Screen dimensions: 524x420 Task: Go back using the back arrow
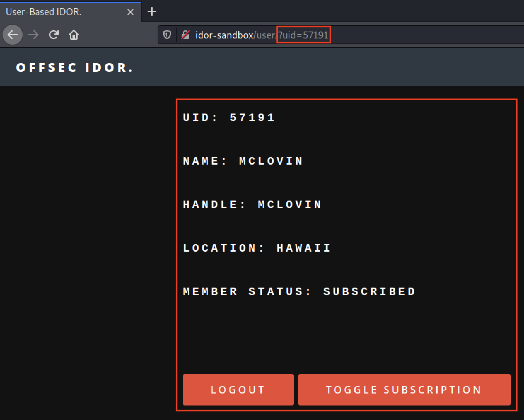coord(13,35)
